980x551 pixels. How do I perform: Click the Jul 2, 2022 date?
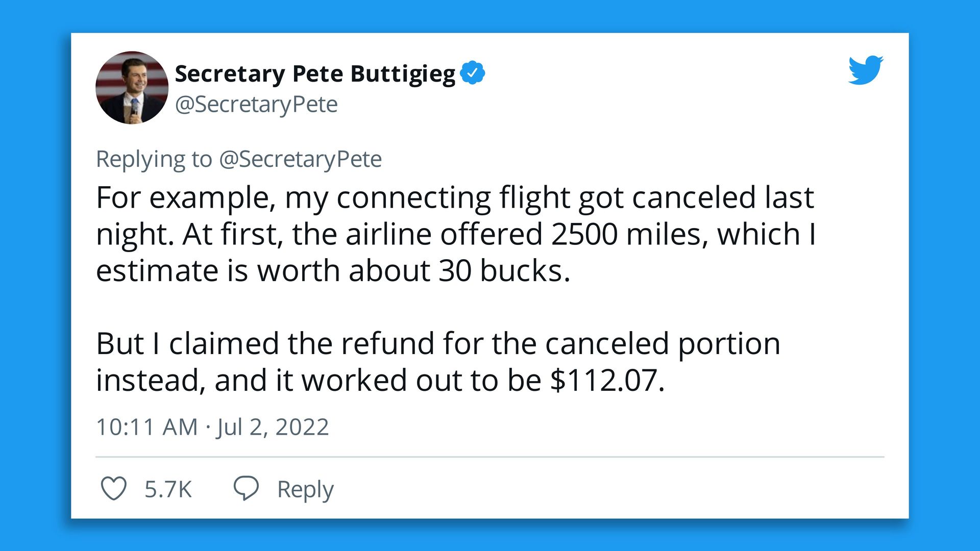pyautogui.click(x=273, y=427)
